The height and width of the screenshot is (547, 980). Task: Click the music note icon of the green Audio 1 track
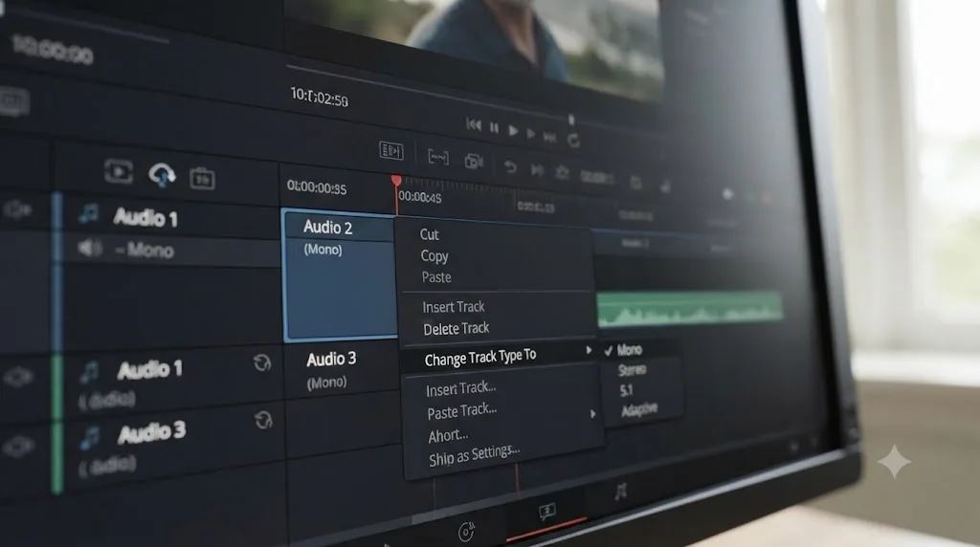(x=89, y=372)
